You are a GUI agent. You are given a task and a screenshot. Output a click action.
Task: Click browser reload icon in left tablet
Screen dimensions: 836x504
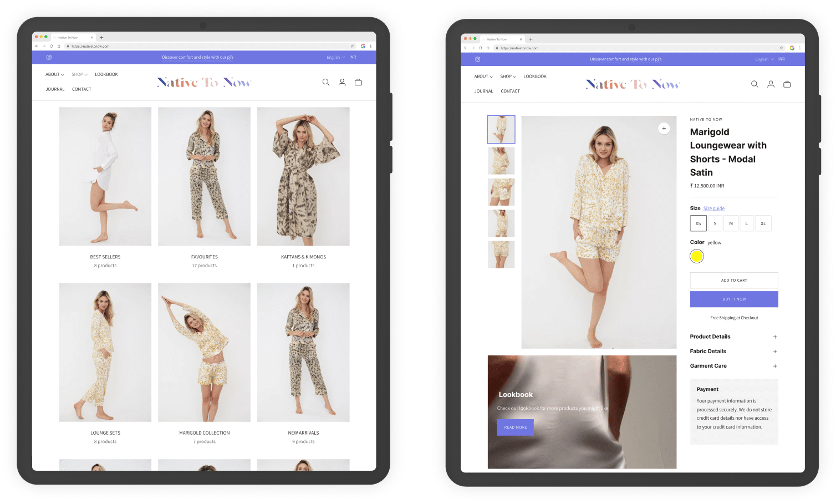click(x=51, y=46)
